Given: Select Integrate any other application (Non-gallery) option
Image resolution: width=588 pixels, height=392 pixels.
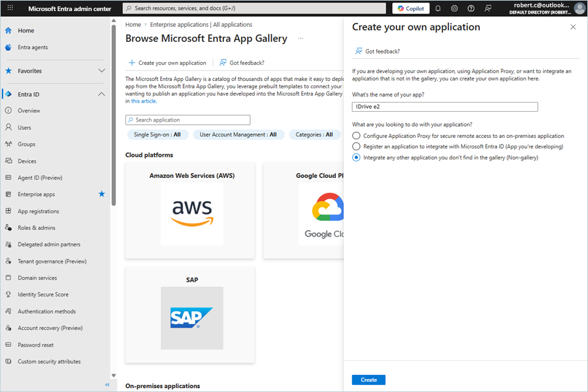Looking at the screenshot, I should point(356,157).
